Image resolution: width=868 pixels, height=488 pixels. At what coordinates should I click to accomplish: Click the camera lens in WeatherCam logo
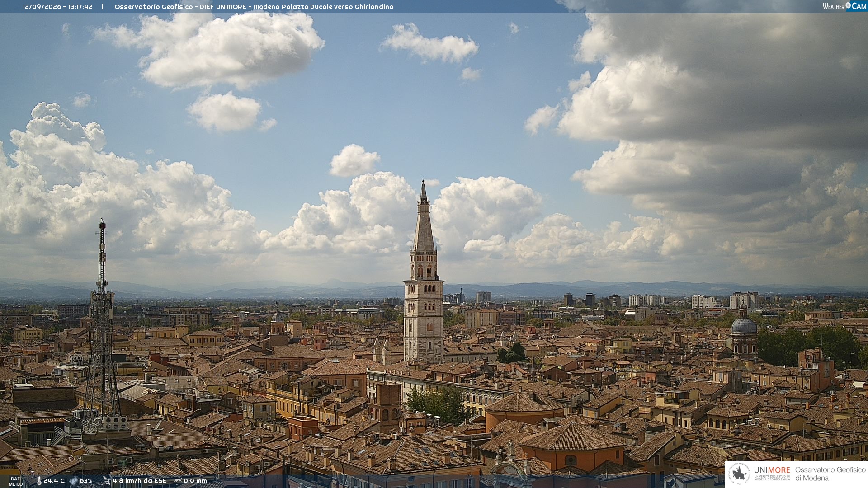[848, 5]
